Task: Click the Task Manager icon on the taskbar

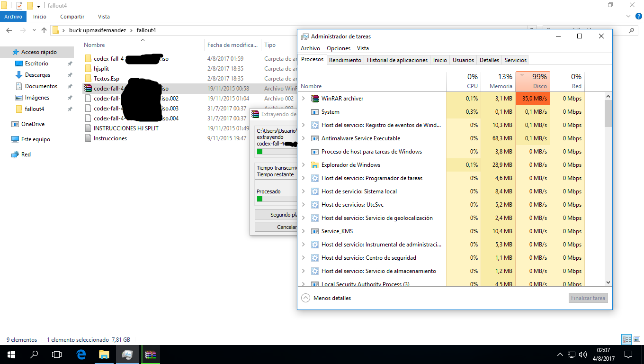Action: click(x=127, y=354)
